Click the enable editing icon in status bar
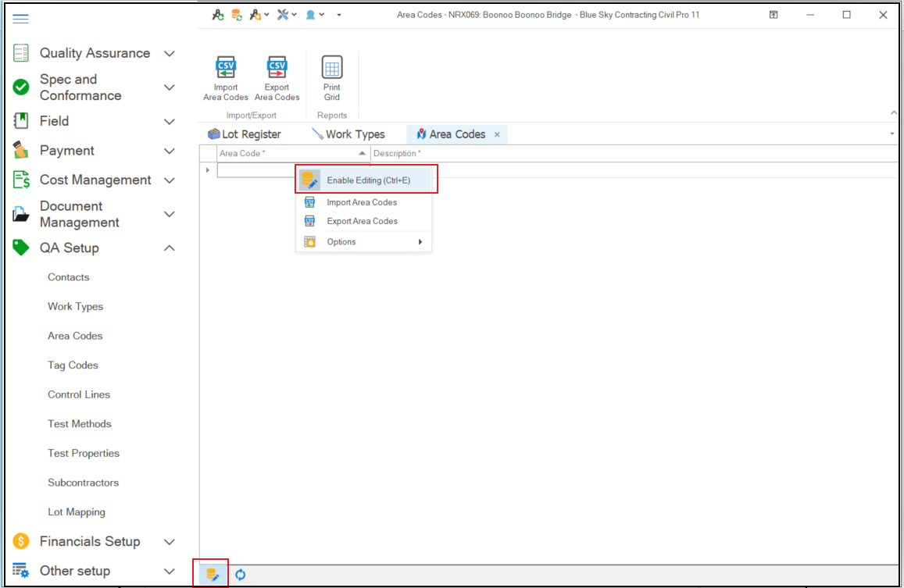The width and height of the screenshot is (904, 588). click(211, 574)
